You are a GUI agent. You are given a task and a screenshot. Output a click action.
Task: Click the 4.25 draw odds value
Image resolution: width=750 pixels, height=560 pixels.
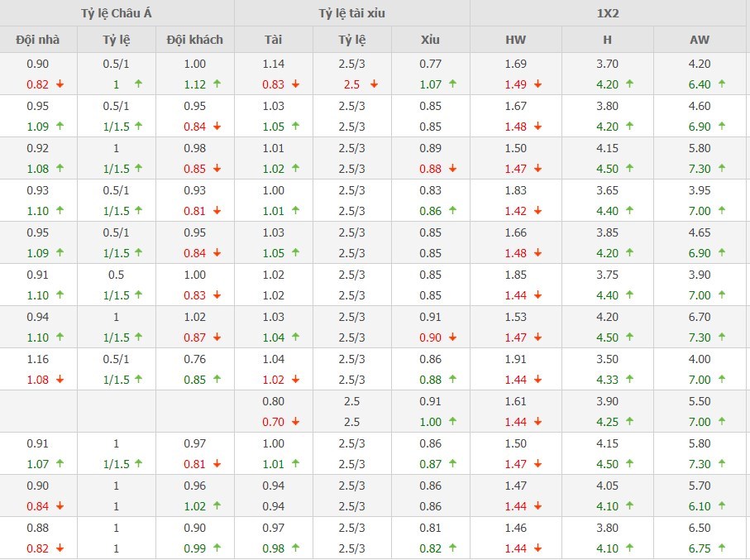coord(607,421)
